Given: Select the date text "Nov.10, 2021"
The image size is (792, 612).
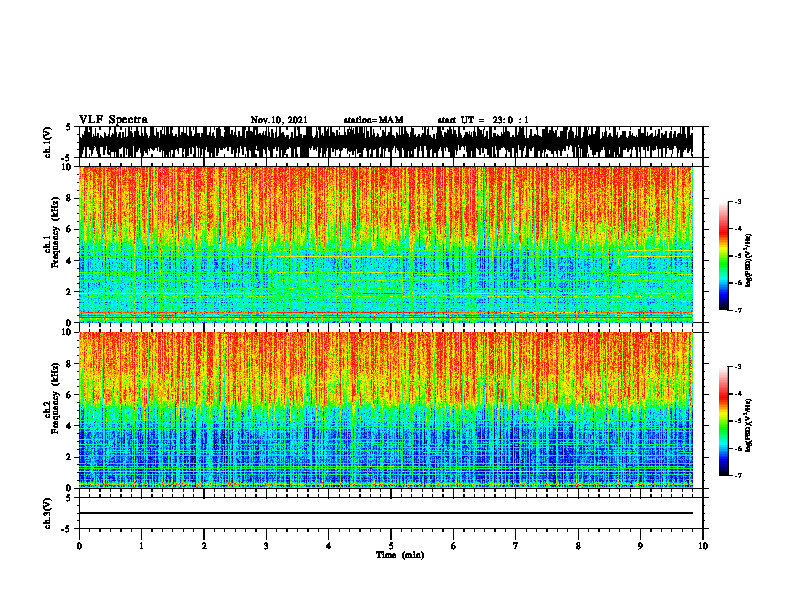Looking at the screenshot, I should (279, 120).
